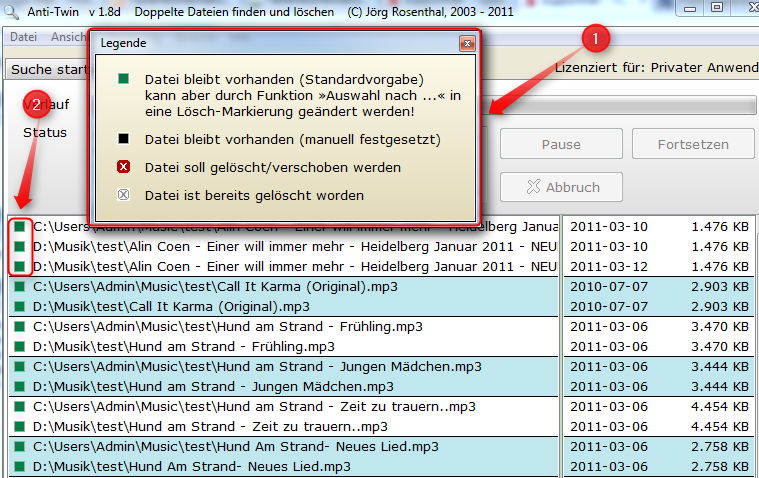
Task: Maximize the Anti-Twin window
Action: [x=717, y=7]
